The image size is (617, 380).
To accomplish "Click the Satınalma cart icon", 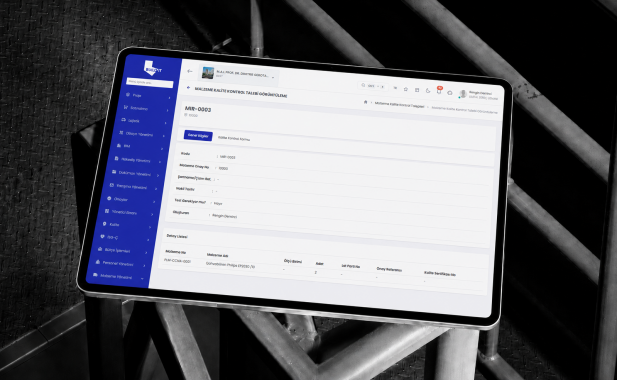I will [x=126, y=107].
